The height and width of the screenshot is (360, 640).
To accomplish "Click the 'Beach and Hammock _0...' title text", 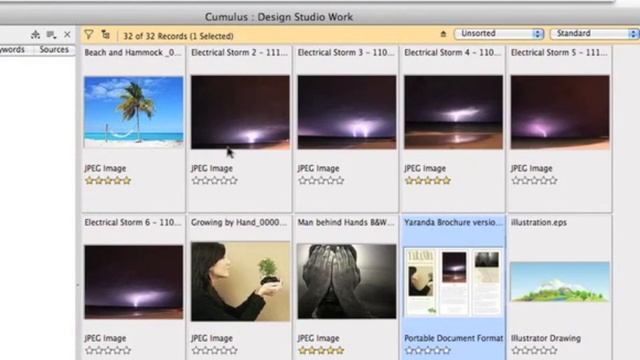I will [133, 53].
